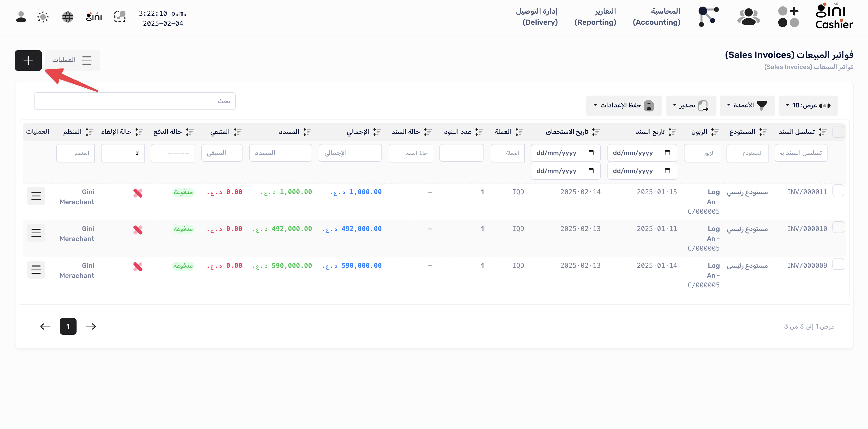Viewport: 868px width, 429px height.
Task: Sort by حالة الإلغاء column icon
Action: [139, 132]
